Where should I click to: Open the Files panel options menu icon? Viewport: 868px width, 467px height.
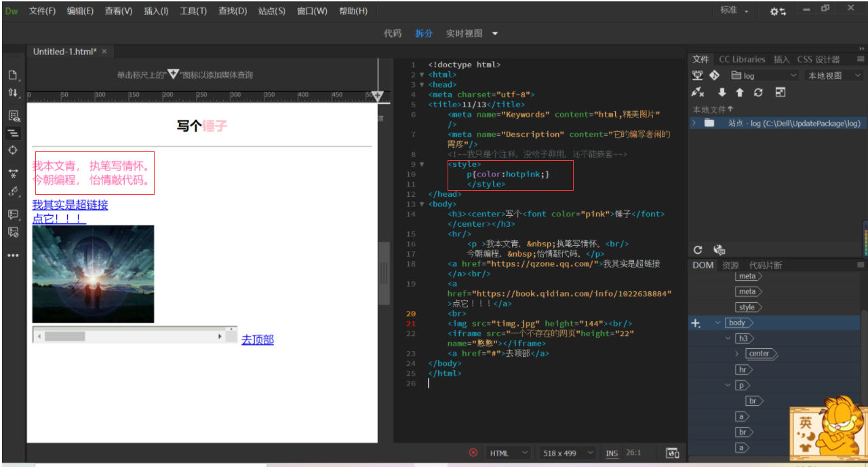click(861, 59)
